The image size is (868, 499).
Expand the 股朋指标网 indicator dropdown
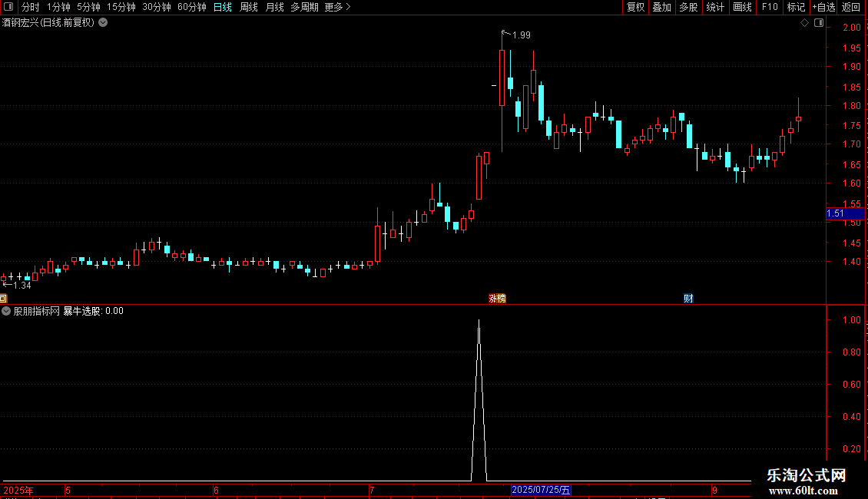6,312
